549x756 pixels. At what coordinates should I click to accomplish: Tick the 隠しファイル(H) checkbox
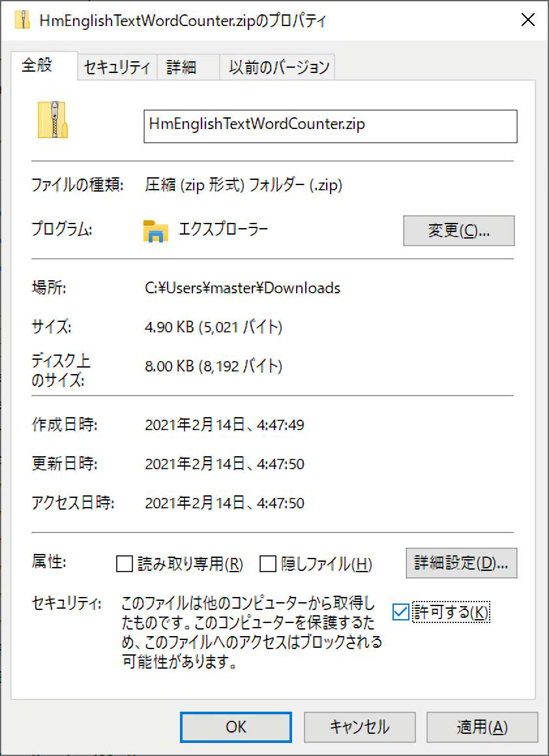[x=268, y=564]
